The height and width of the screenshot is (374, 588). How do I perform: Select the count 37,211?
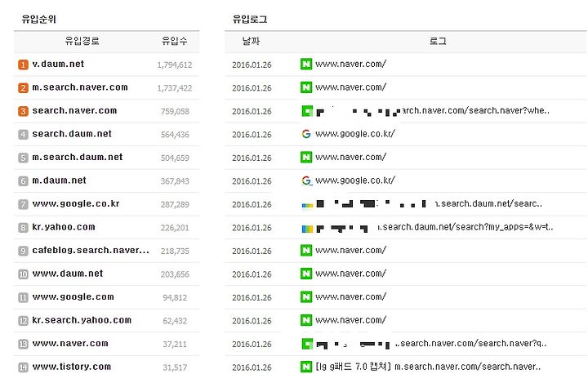pyautogui.click(x=175, y=344)
